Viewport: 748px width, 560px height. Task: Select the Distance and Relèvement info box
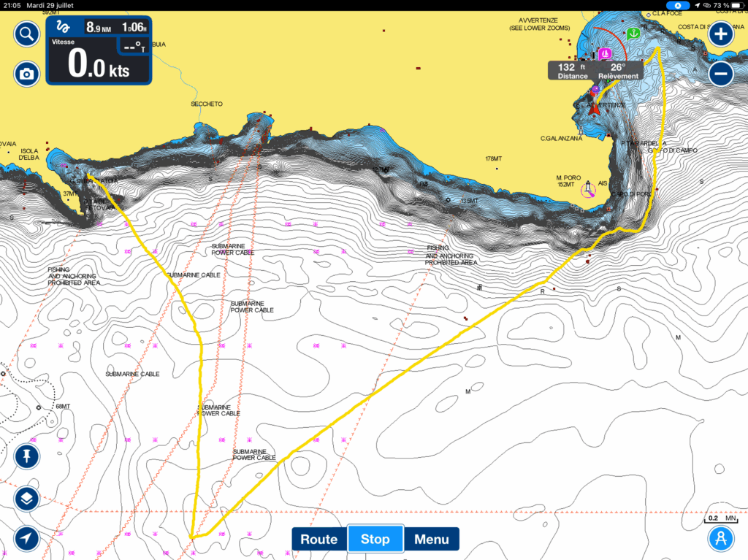(x=595, y=70)
